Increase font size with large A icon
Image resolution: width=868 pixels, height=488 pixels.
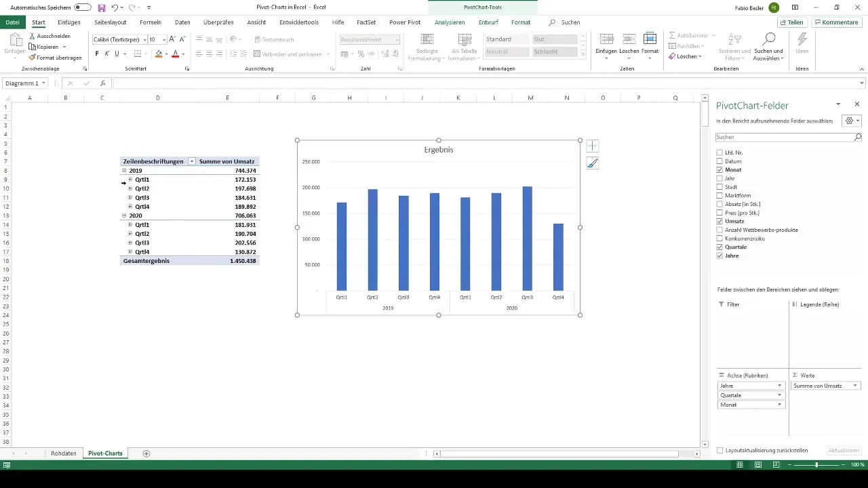(x=172, y=40)
